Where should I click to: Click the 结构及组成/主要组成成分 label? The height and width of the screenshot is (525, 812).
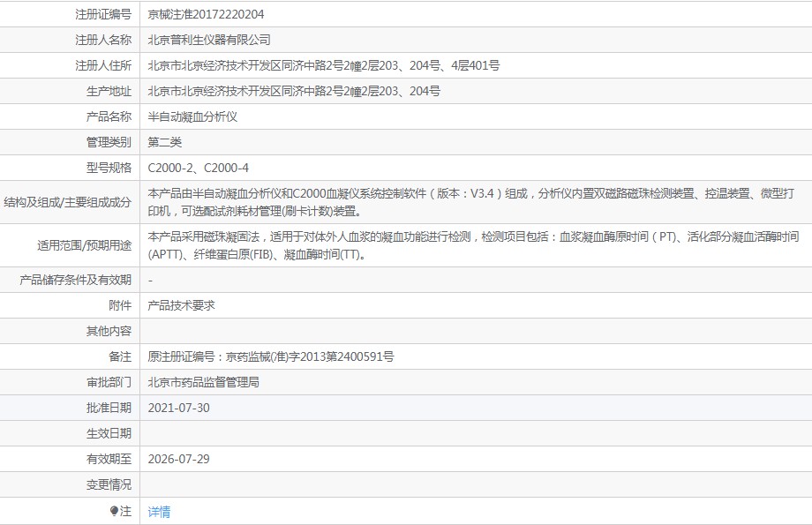click(x=67, y=202)
